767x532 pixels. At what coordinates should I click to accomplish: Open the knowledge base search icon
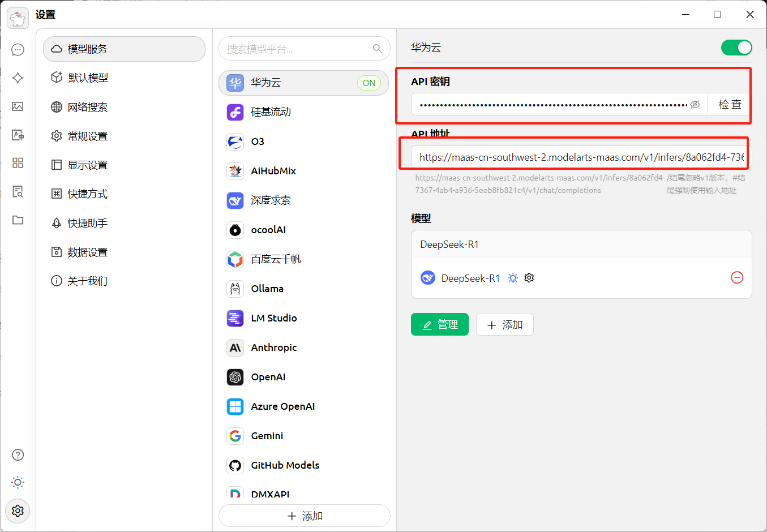click(18, 191)
